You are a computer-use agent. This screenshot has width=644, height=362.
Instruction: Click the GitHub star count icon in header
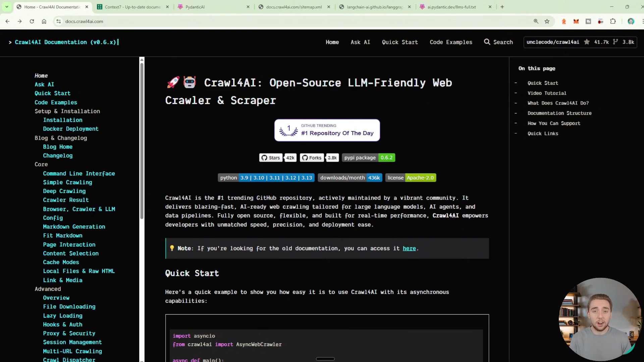[587, 42]
